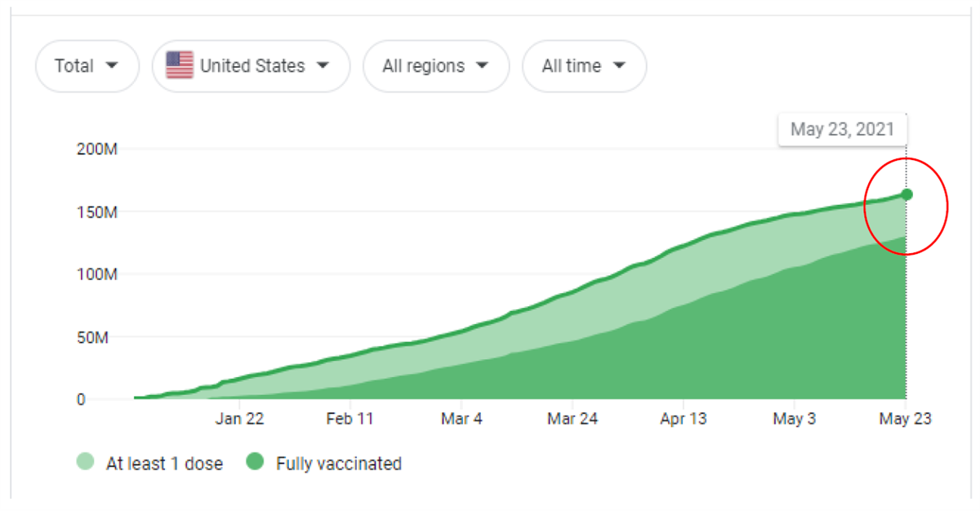Click the Fully vaccinated legend dot

[x=256, y=463]
